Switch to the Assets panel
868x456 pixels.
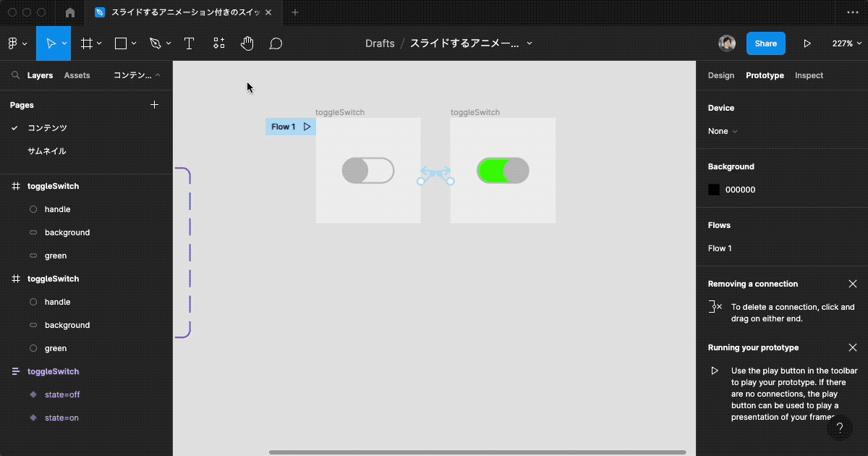pos(77,75)
